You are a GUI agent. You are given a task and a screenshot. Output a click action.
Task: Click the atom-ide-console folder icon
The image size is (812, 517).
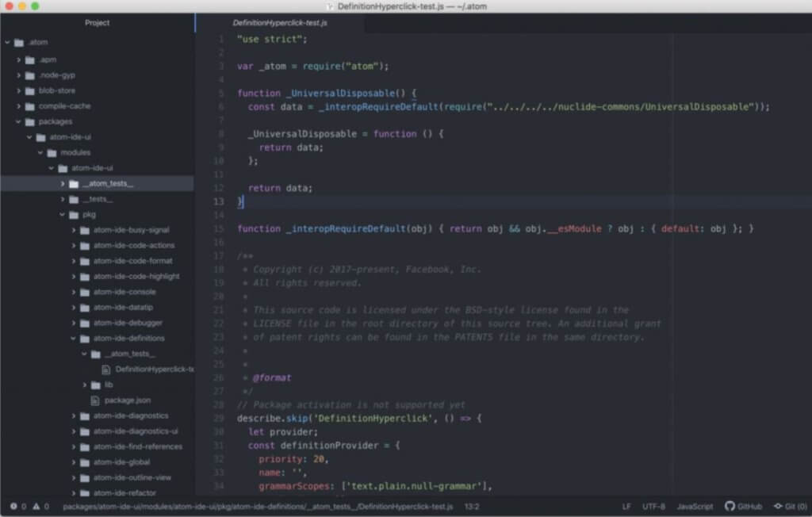[x=85, y=292]
